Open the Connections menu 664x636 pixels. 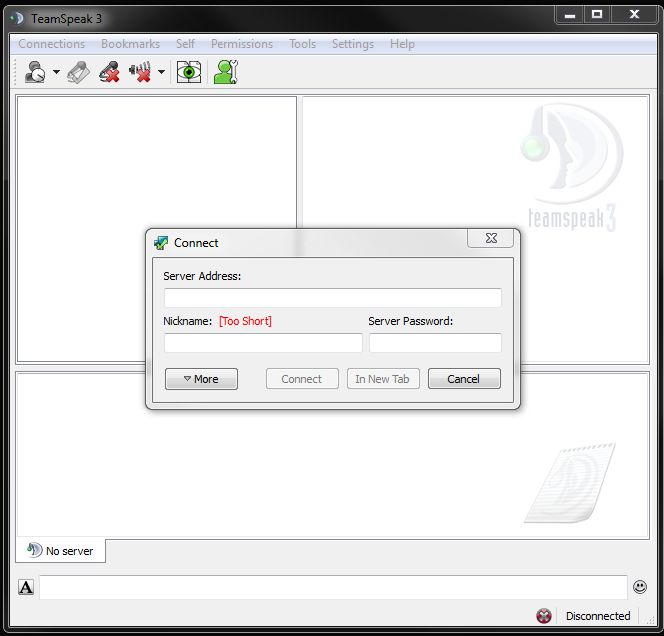(x=52, y=44)
